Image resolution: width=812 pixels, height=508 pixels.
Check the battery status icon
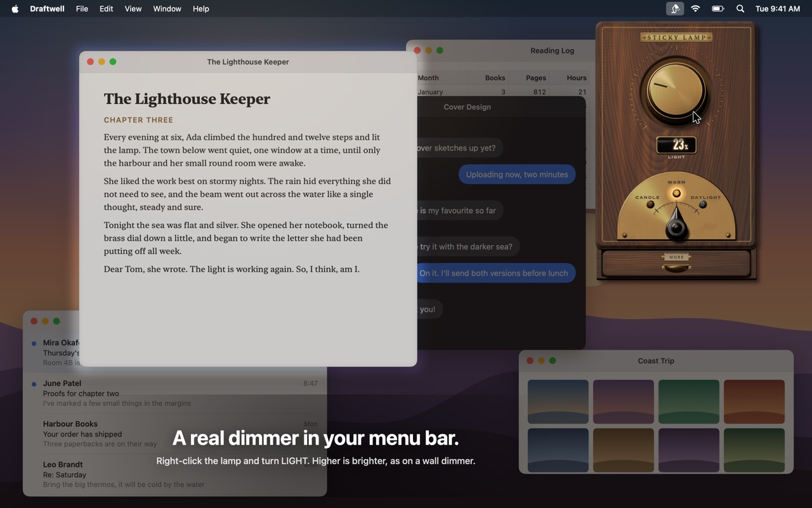[718, 9]
